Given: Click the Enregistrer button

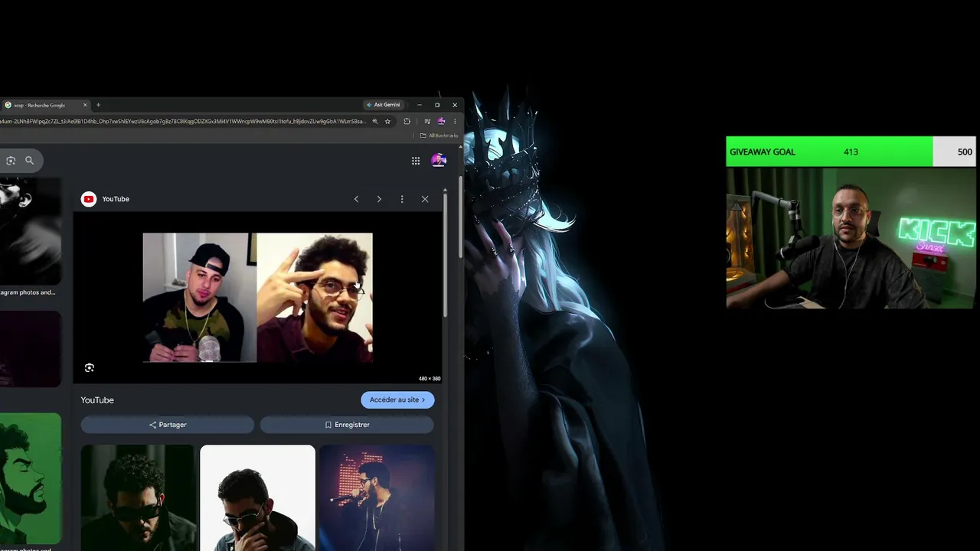Looking at the screenshot, I should click(x=347, y=425).
